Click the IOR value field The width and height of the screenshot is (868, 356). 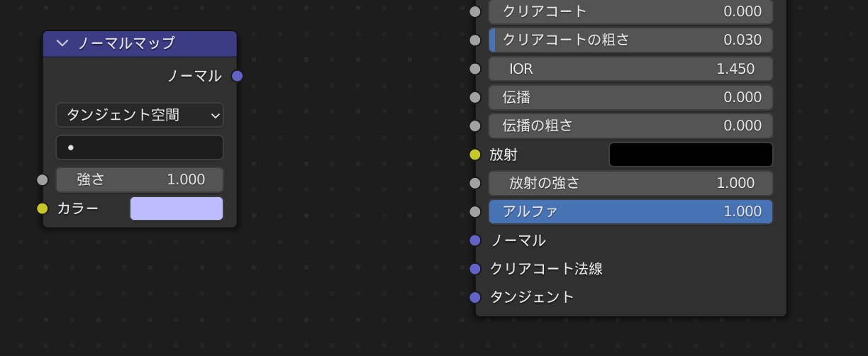(630, 69)
